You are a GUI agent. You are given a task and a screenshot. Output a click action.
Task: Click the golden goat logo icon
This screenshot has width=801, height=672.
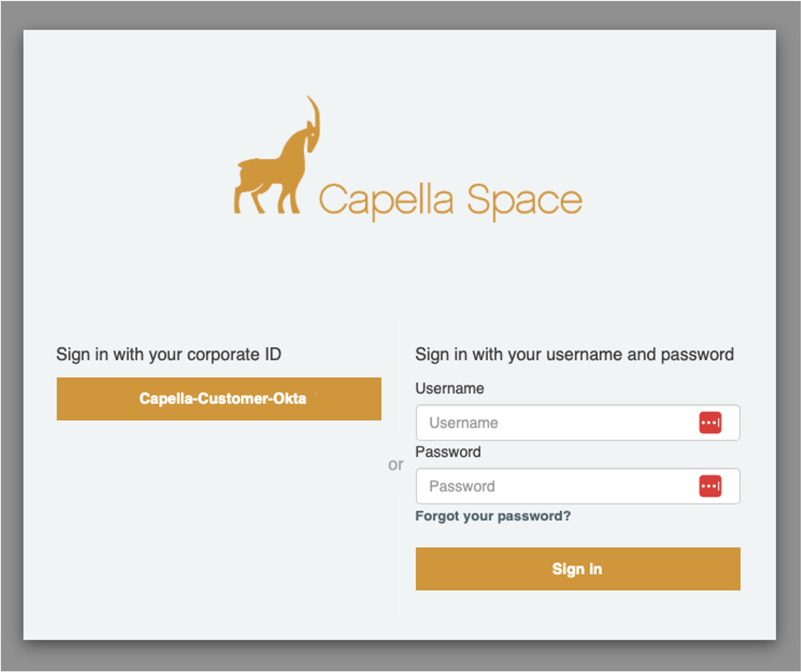[277, 155]
